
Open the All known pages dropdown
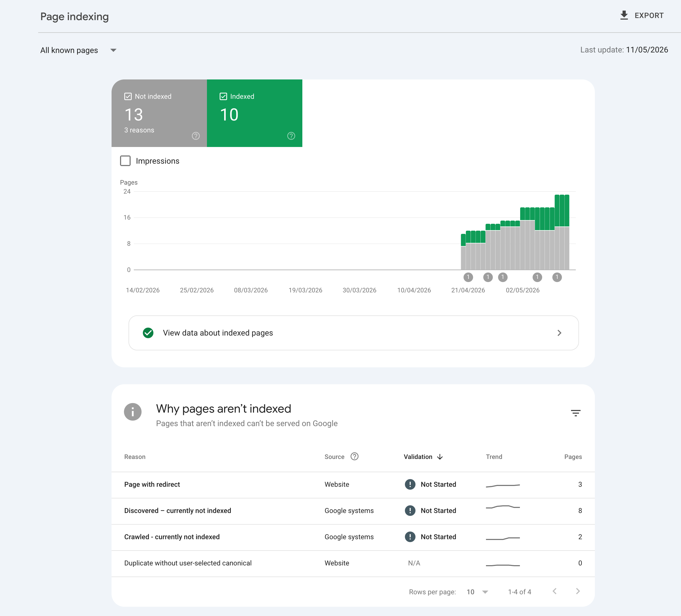(78, 50)
